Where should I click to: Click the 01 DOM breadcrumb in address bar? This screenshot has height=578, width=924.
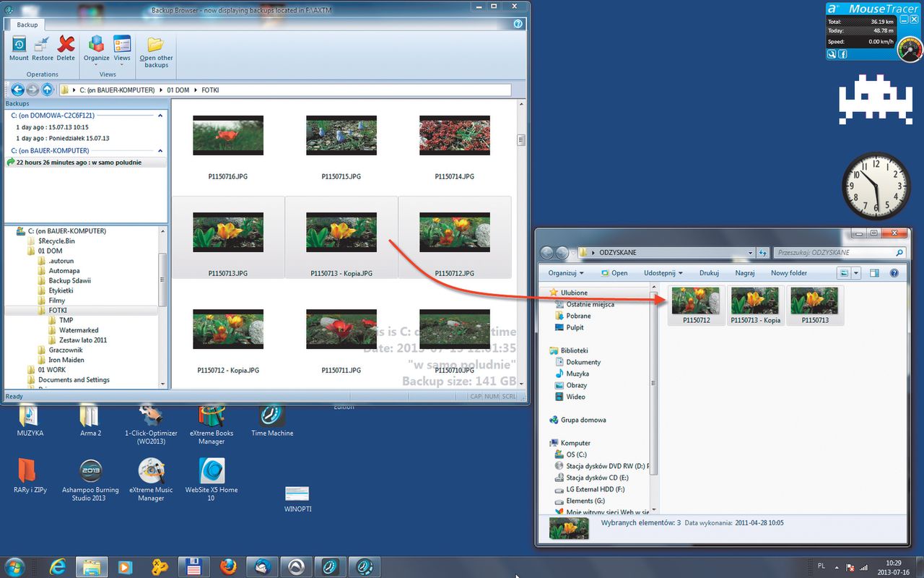pos(179,90)
